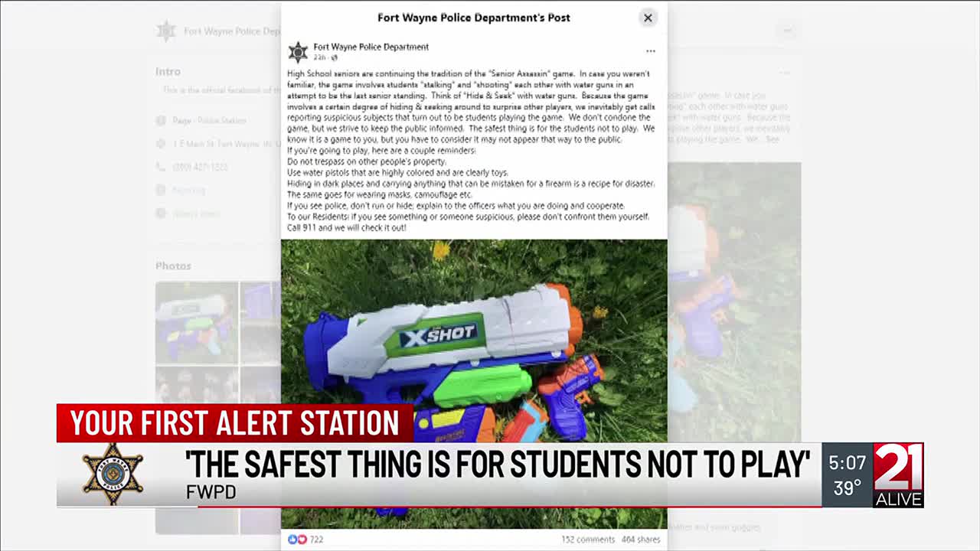Click the page badge icon in background header
The image size is (980, 551).
click(166, 31)
